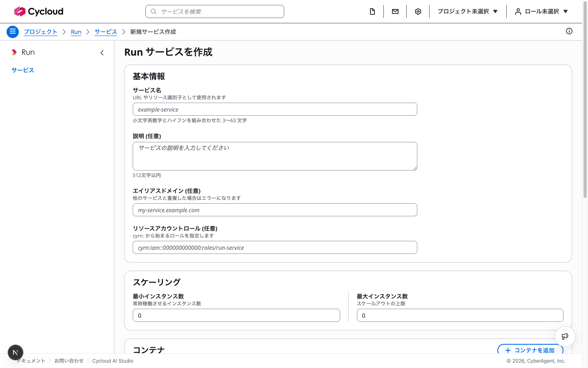588x368 pixels.
Task: Open the ロール未選択 dropdown
Action: coord(541,11)
